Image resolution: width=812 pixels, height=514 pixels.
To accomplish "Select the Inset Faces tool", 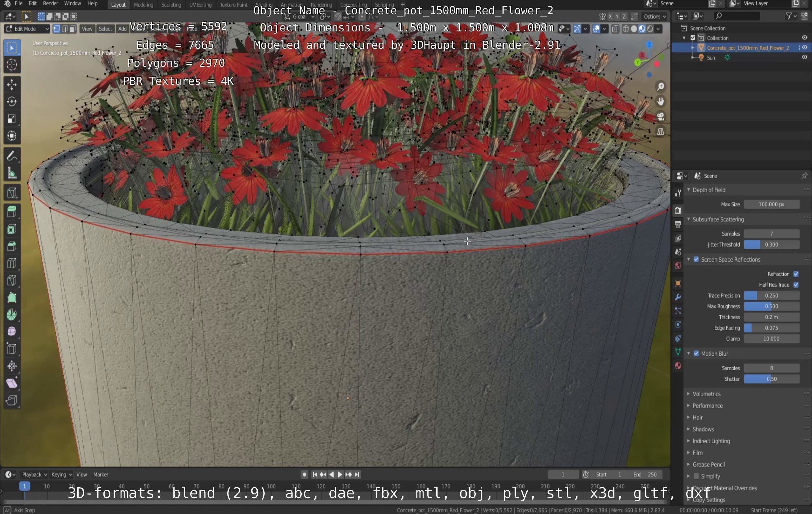I will (12, 229).
